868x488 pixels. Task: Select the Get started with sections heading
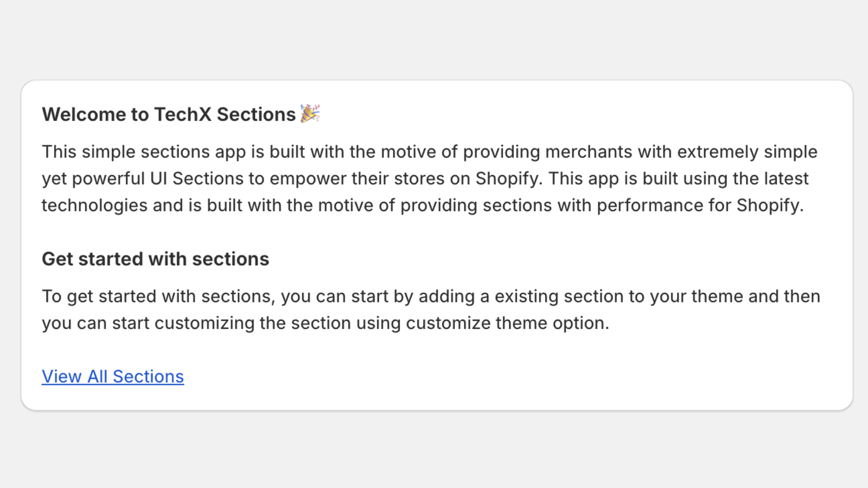[x=155, y=259]
